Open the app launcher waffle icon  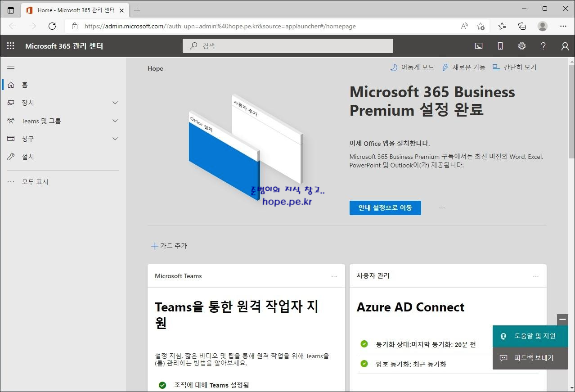11,46
